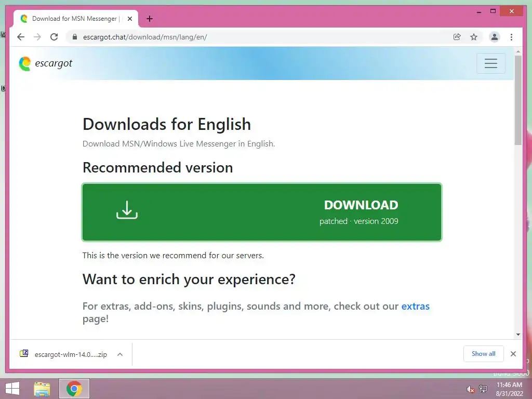Click the taskbar clock showing 11:46 AM
Screen dimensions: 532x399
tap(509, 389)
